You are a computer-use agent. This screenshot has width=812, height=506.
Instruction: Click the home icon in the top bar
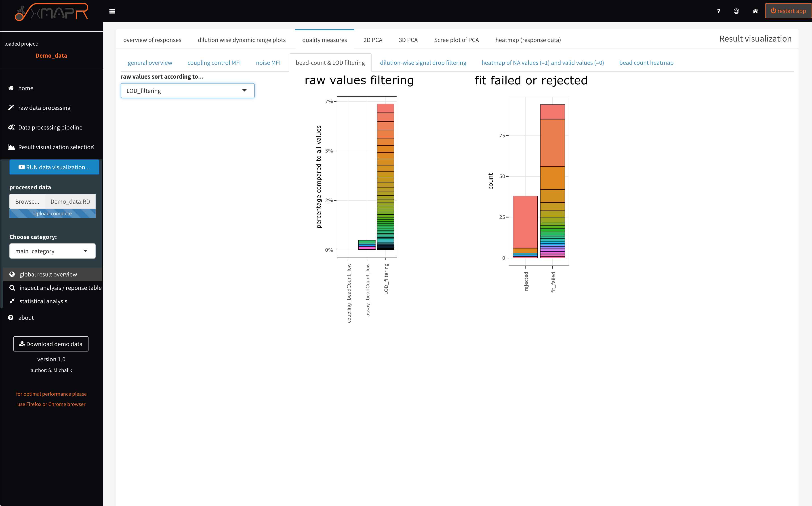coord(755,11)
